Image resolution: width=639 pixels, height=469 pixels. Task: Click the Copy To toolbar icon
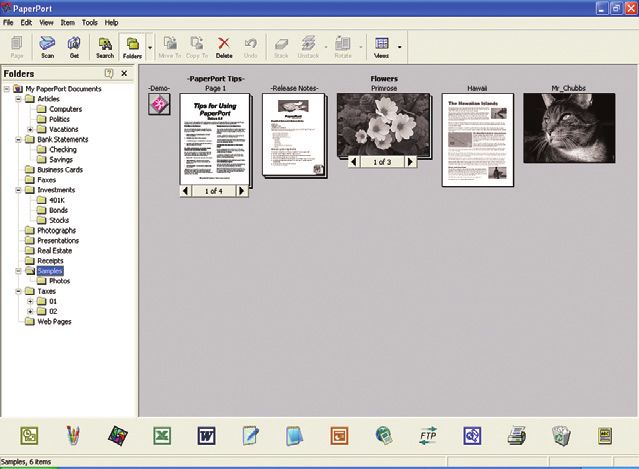(x=197, y=47)
